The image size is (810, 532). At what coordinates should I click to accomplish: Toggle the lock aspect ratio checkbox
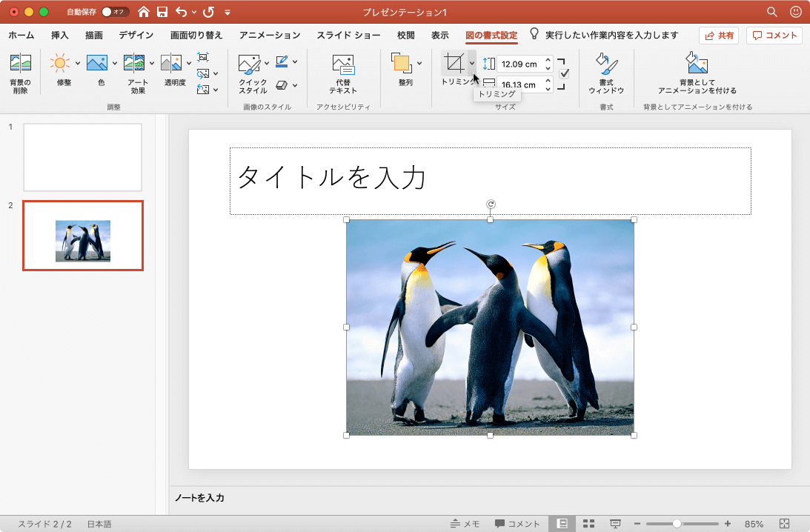tap(564, 73)
